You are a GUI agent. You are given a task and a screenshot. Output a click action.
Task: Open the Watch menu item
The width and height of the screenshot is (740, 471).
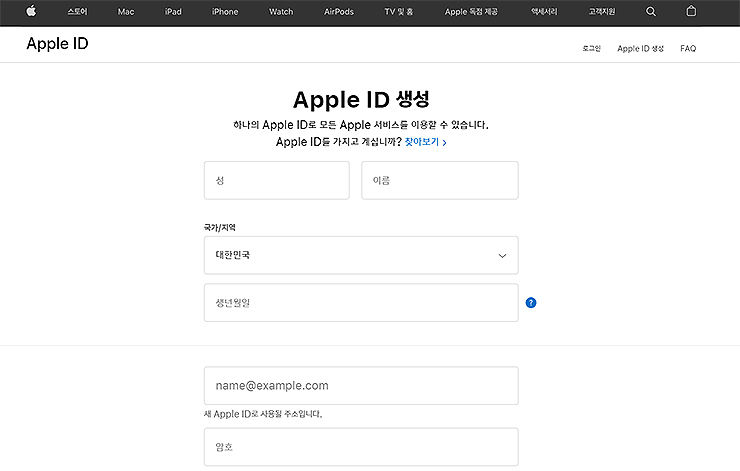(281, 11)
